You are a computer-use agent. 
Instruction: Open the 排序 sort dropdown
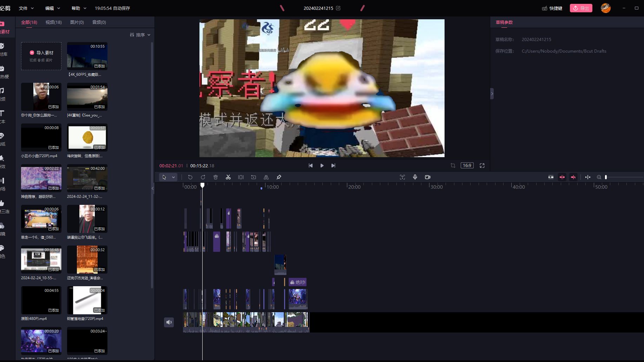[140, 35]
